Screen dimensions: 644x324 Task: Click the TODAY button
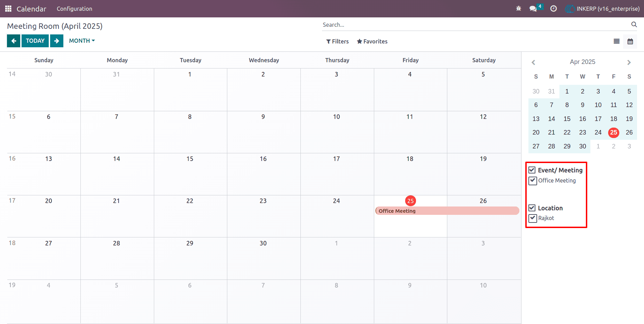point(35,41)
